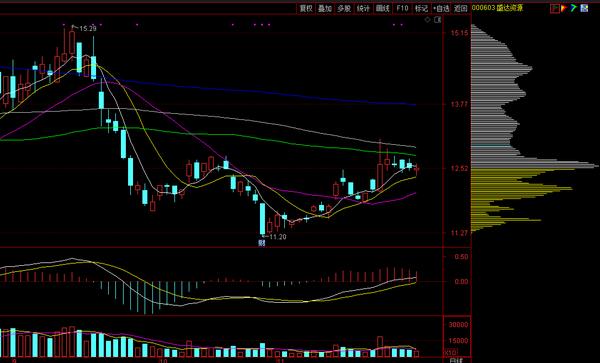Open the 叠加 overlay option
The image size is (600, 363).
point(325,8)
